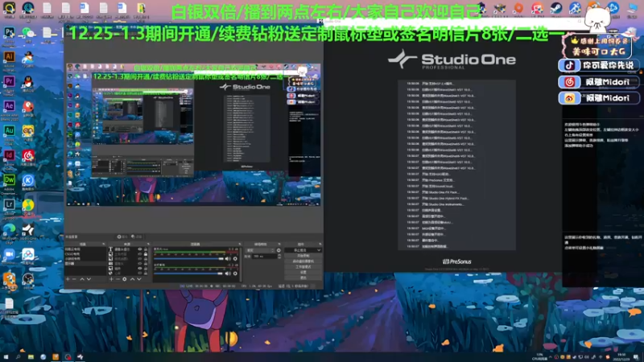Viewport: 644px width, 362px height.
Task: Pop out Controls dock header icon
Action: pos(320,244)
